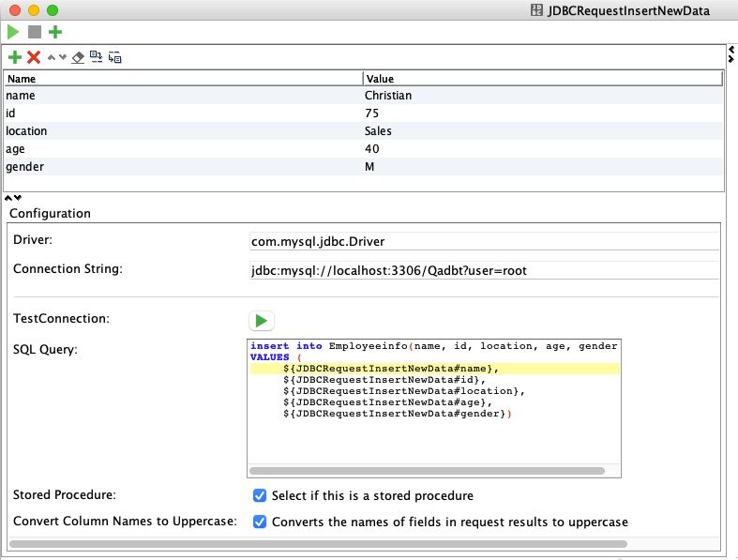This screenshot has width=738, height=560.
Task: Clear property values with eraser icon
Action: pyautogui.click(x=78, y=57)
